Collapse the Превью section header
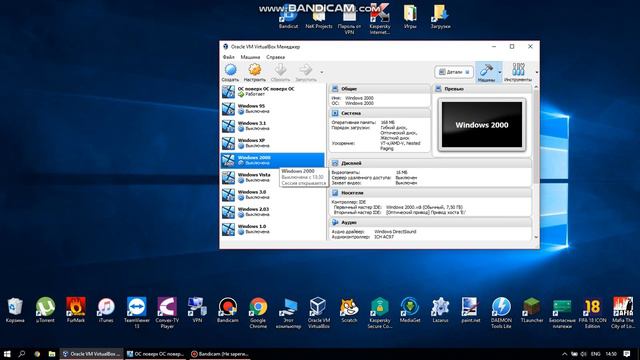Viewport: 640px width, 360px height. coord(482,89)
